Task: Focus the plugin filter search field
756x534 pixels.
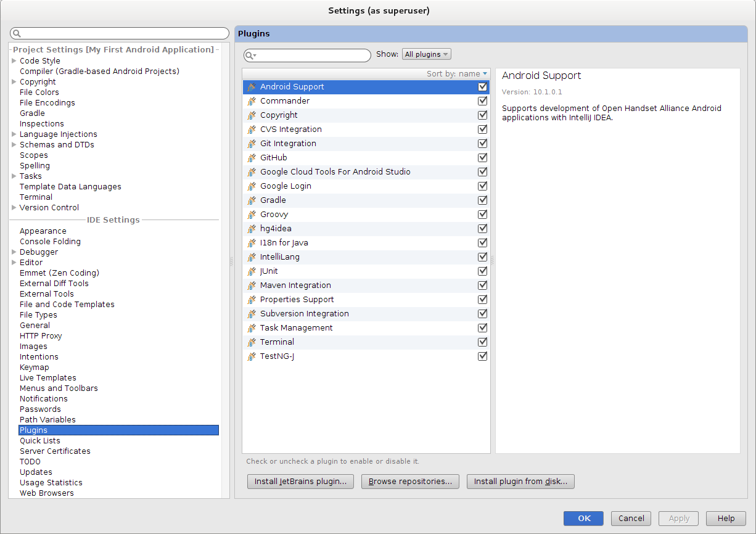Action: point(307,55)
